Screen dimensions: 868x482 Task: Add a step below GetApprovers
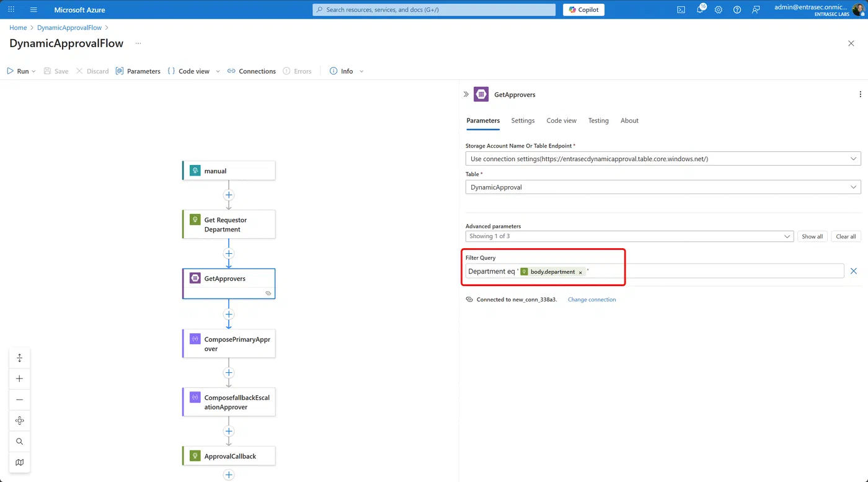(x=229, y=314)
